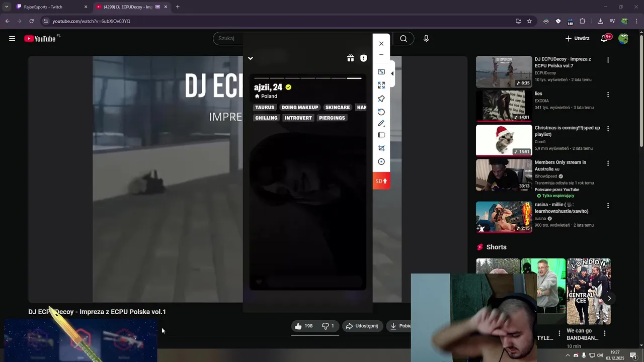
Task: Show next Shorts with right arrow
Action: coord(609,298)
